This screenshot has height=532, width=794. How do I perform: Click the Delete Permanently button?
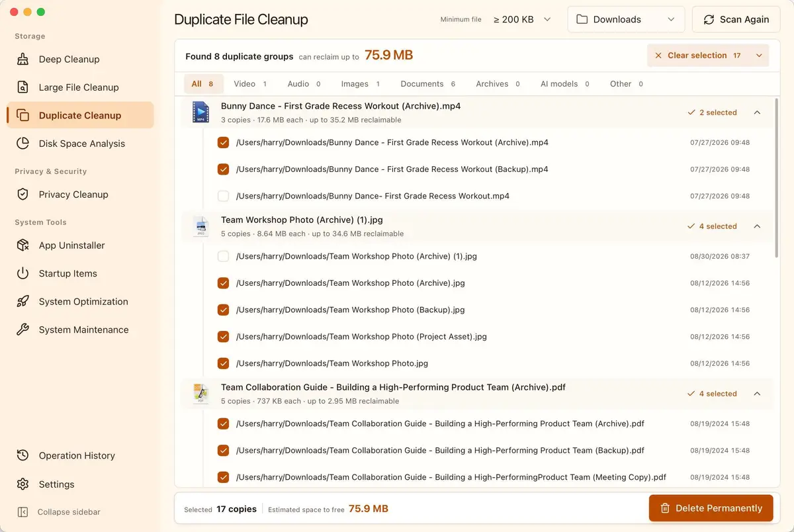point(711,508)
